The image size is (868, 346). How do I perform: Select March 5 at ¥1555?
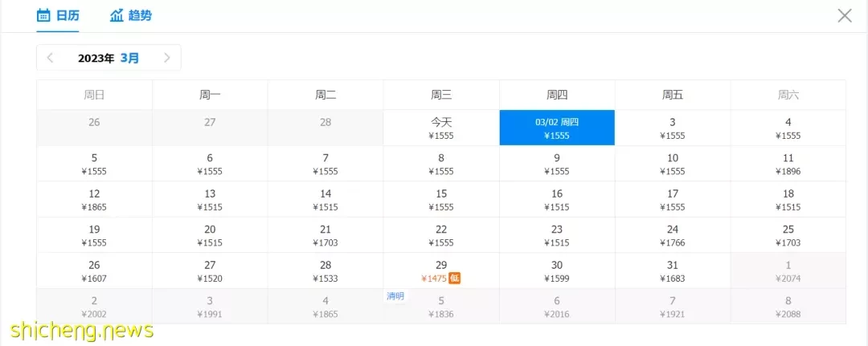coord(94,164)
